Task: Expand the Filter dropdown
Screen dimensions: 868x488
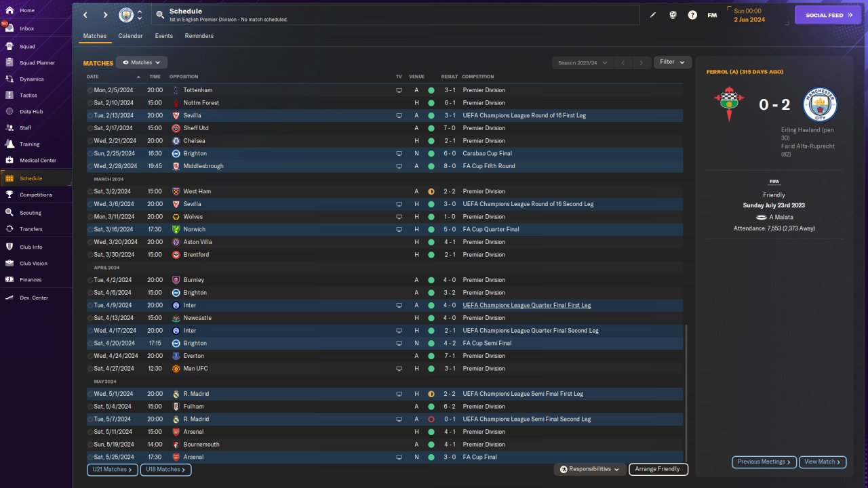Action: pyautogui.click(x=673, y=62)
